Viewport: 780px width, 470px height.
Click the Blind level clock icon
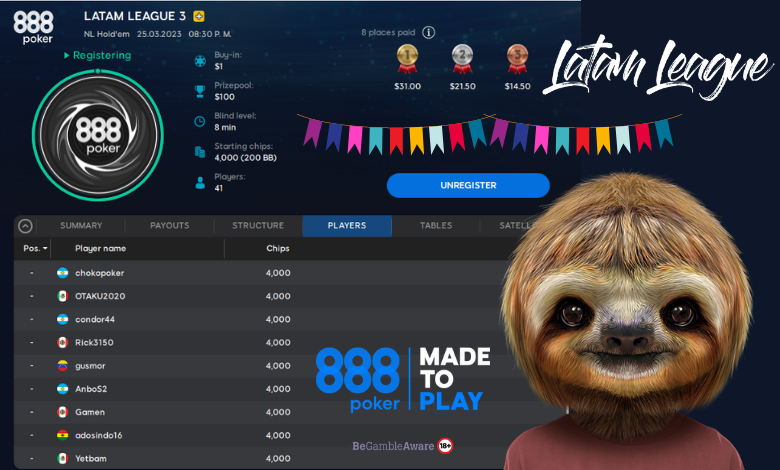point(198,122)
